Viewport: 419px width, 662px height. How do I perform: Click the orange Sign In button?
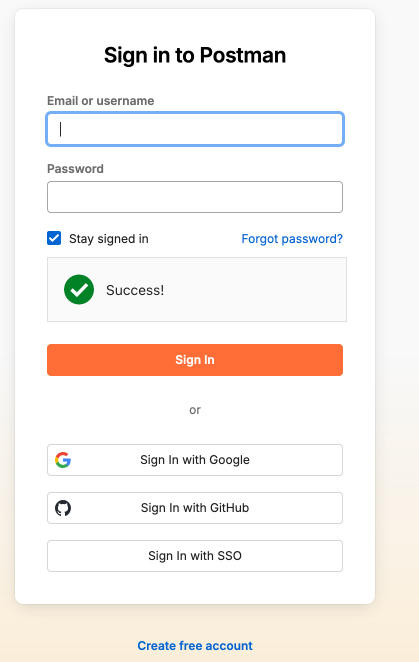tap(195, 360)
